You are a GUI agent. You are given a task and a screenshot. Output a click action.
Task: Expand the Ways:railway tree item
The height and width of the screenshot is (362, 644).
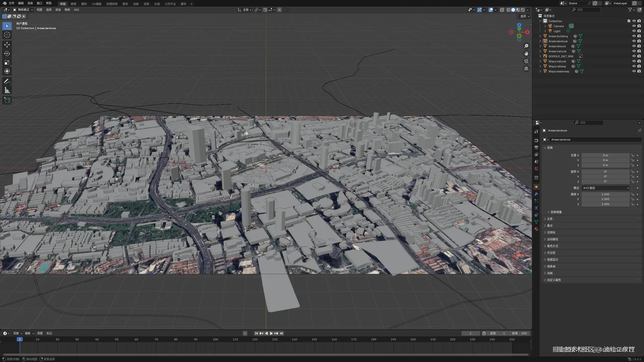[x=540, y=66]
